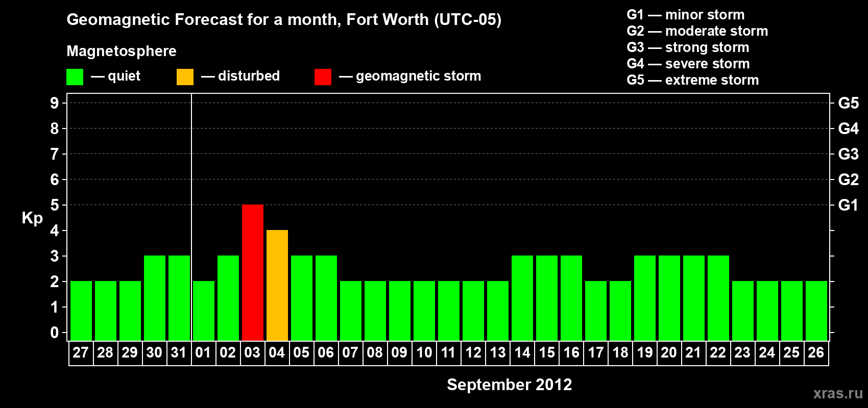The height and width of the screenshot is (408, 868).
Task: Click the G2 label on right axis
Action: point(848,180)
